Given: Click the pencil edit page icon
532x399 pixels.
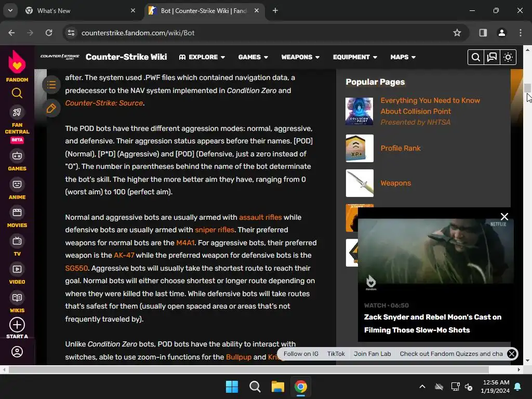Looking at the screenshot, I should click(51, 109).
